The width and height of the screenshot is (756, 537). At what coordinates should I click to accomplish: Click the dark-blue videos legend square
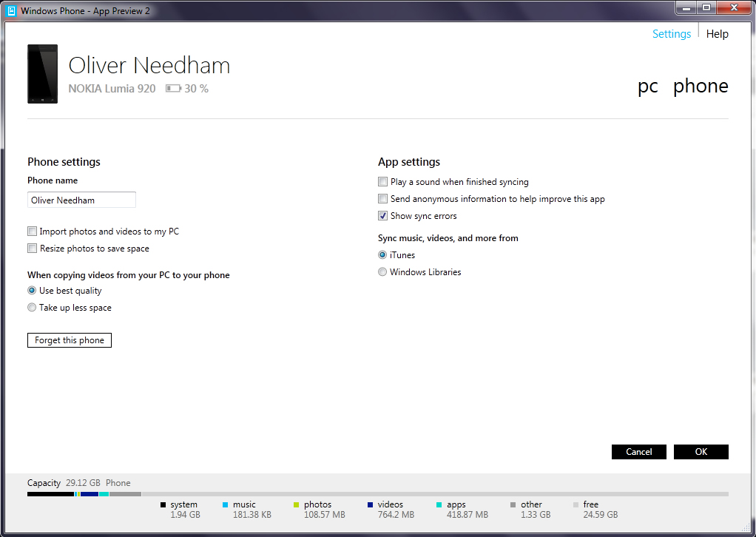371,504
